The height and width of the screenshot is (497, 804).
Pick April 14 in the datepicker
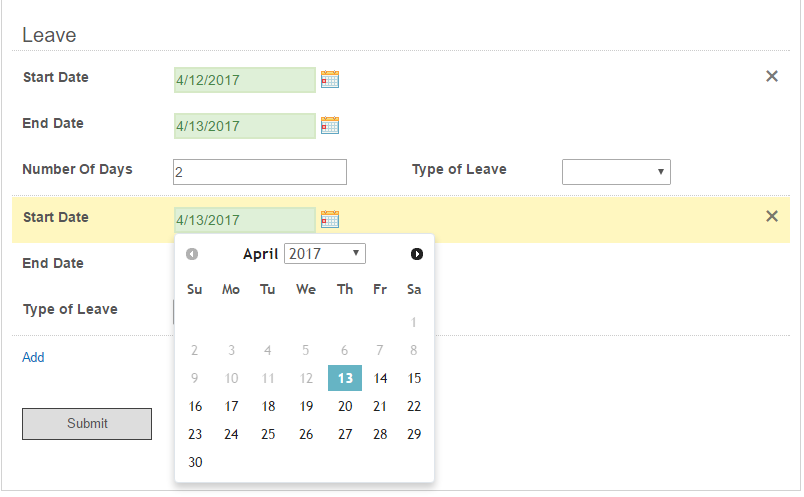[380, 378]
